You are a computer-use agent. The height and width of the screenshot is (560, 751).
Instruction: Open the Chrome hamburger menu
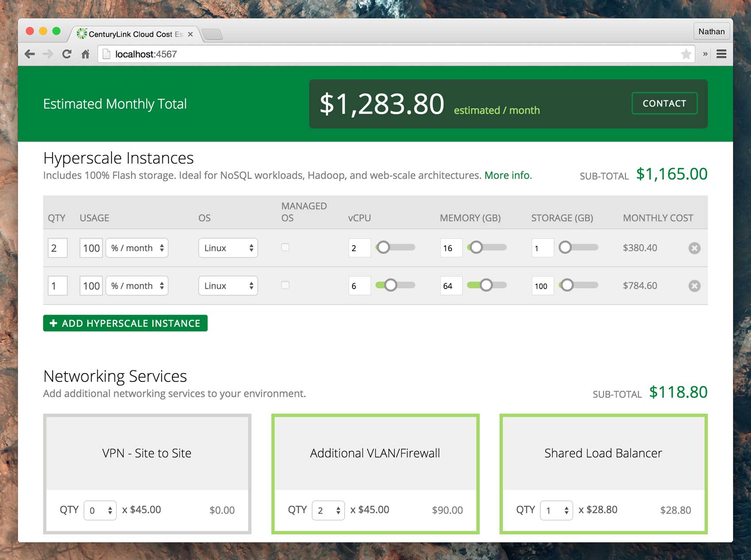click(721, 54)
